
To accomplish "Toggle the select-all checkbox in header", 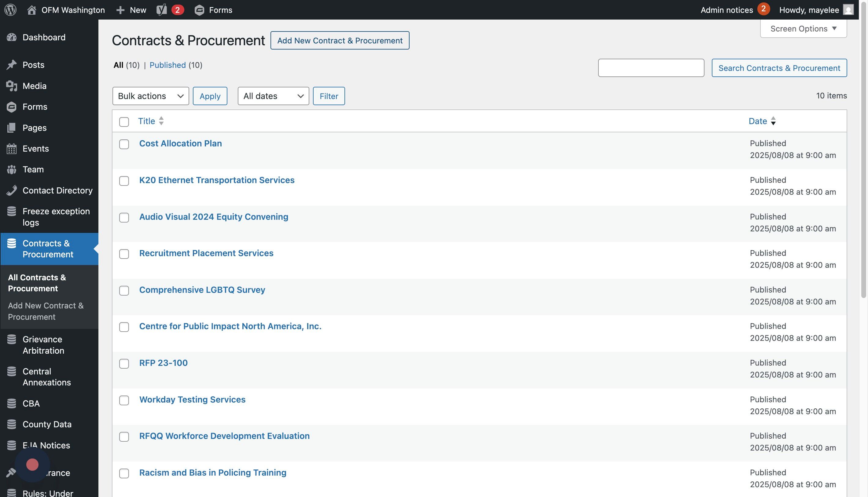I will (124, 122).
